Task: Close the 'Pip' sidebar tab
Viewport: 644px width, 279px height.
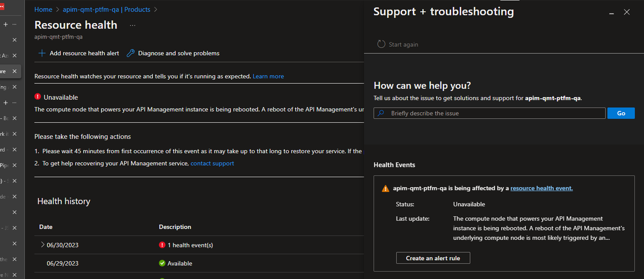Action: 14,165
